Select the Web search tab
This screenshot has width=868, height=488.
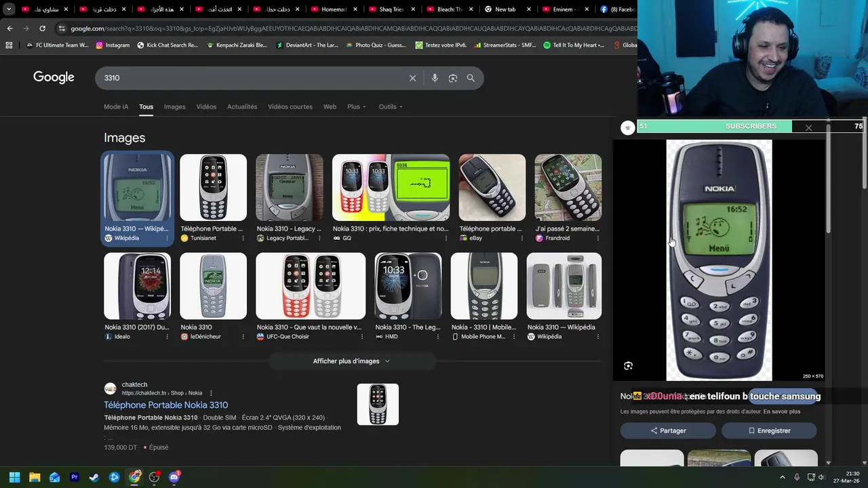click(330, 106)
